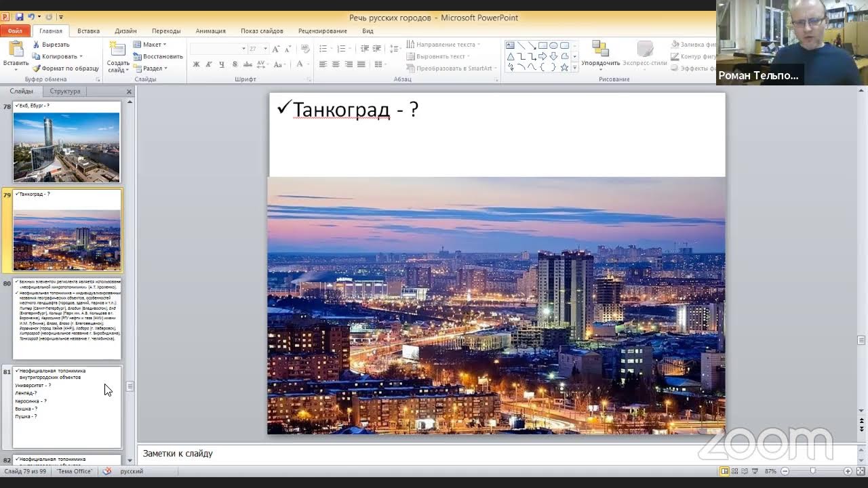Fit slide to current window
The image size is (868, 488).
[861, 471]
